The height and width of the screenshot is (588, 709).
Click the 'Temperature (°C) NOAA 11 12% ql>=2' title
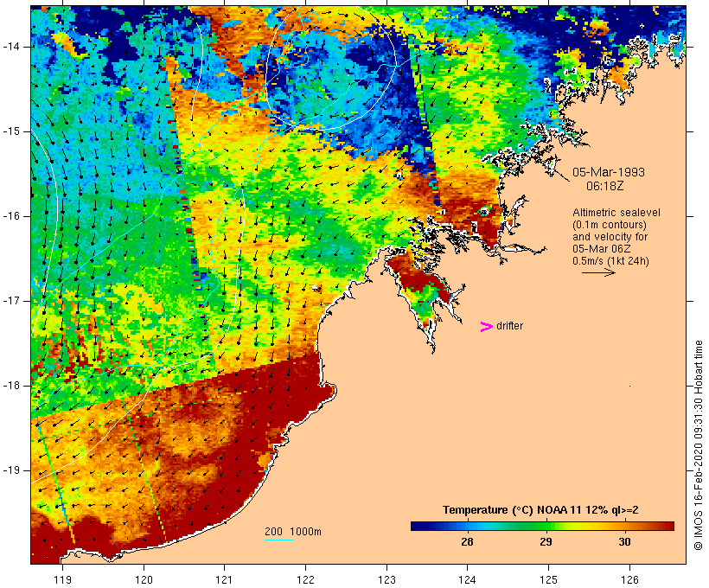540,510
